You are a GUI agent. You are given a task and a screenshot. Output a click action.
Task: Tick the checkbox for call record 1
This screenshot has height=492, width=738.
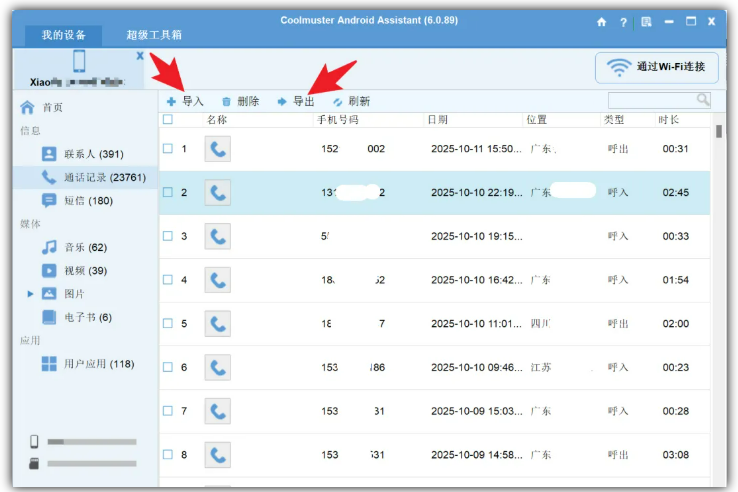click(168, 149)
